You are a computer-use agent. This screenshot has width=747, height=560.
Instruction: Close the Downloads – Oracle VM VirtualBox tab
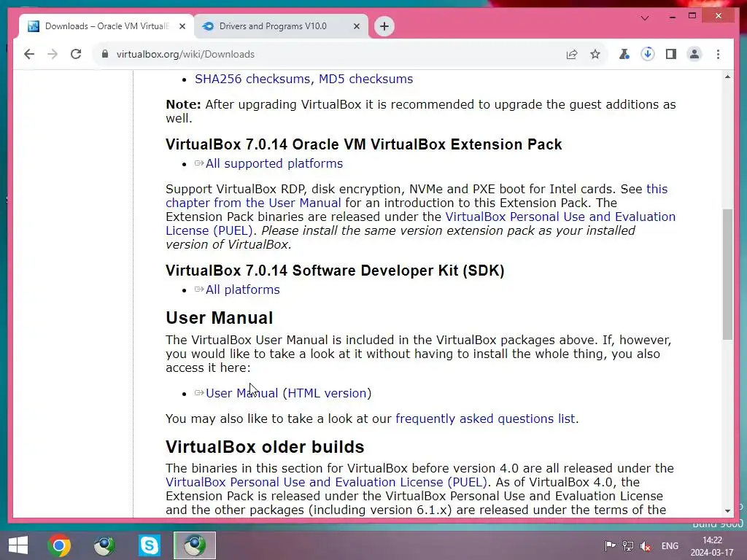[182, 26]
